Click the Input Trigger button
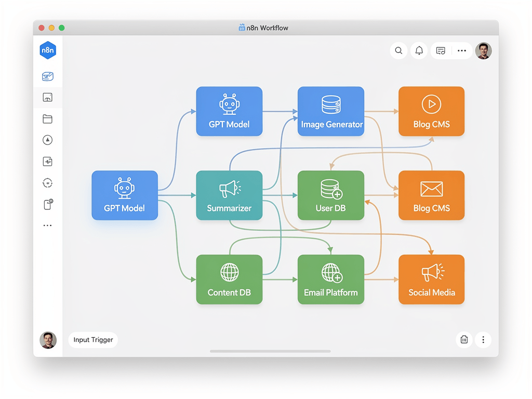The height and width of the screenshot is (399, 532). (93, 340)
